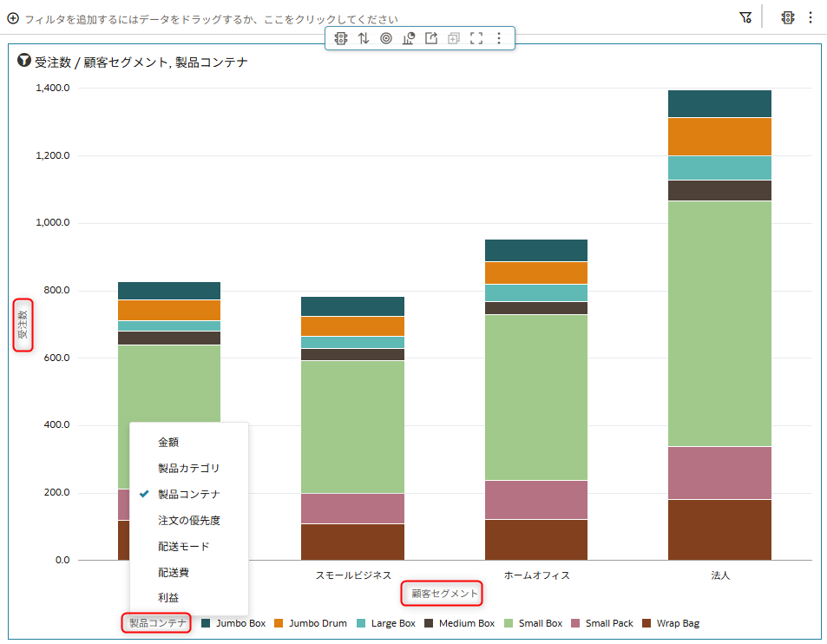
Task: Click the export share arrow icon
Action: [x=431, y=38]
